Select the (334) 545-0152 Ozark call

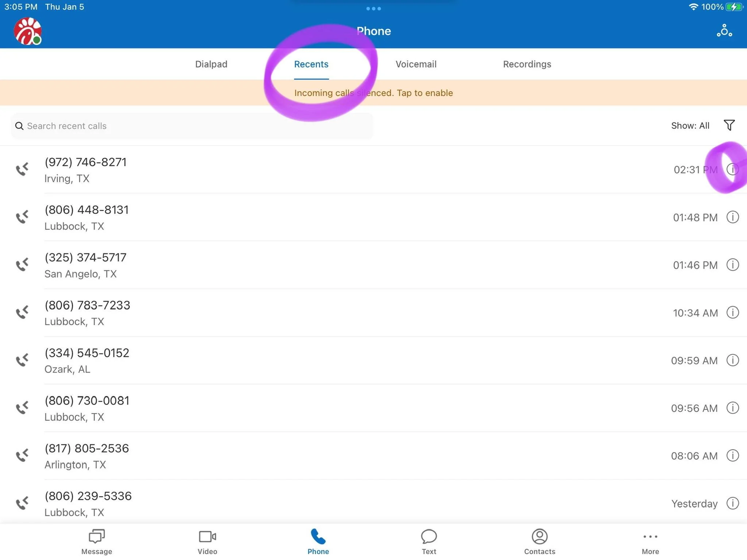pos(87,360)
